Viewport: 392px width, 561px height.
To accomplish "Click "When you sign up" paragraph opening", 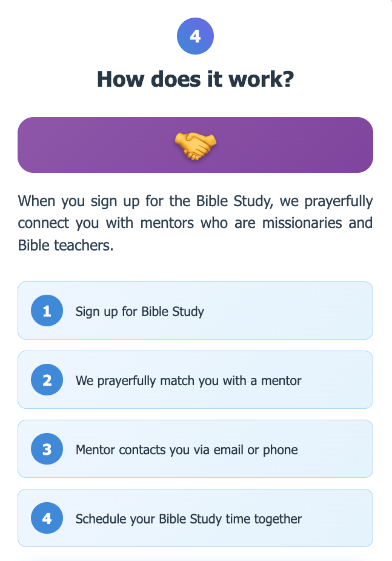I will 79,201.
